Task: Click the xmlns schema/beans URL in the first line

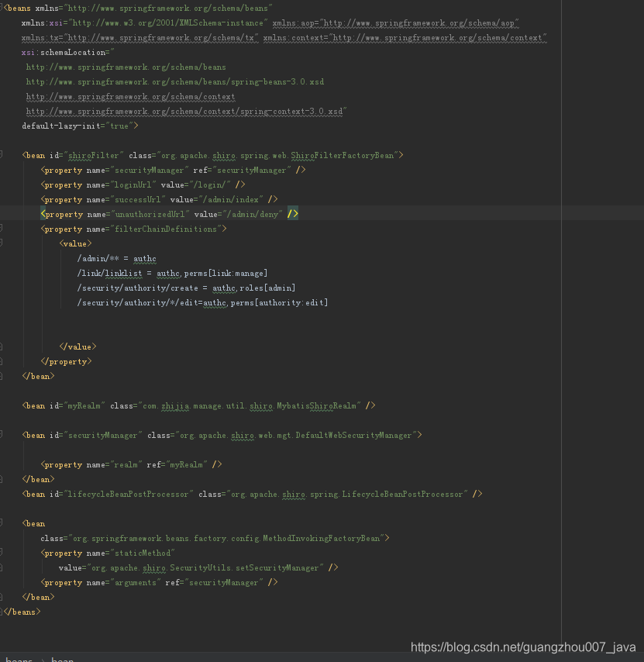Action: [170, 8]
